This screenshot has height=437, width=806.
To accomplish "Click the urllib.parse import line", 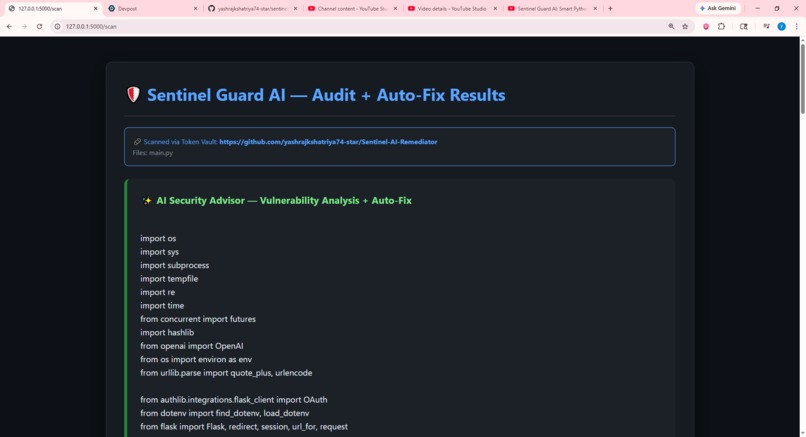I will click(226, 373).
